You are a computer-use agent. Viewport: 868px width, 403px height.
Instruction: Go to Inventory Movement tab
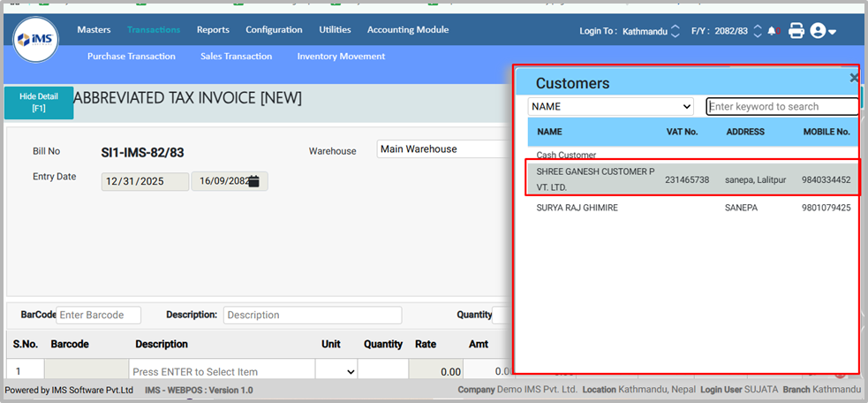click(341, 56)
